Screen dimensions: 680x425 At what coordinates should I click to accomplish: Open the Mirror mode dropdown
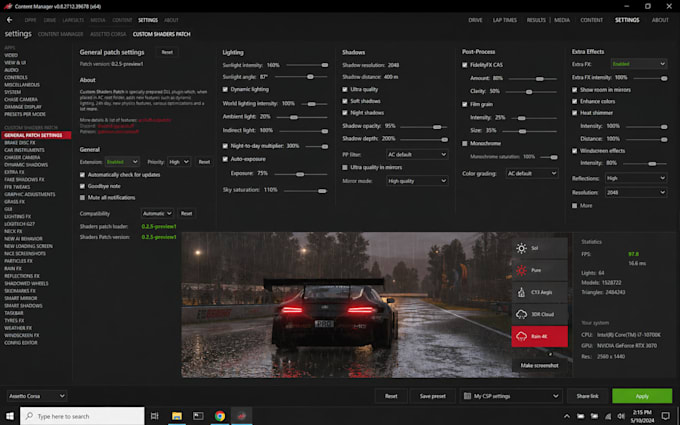pos(417,181)
